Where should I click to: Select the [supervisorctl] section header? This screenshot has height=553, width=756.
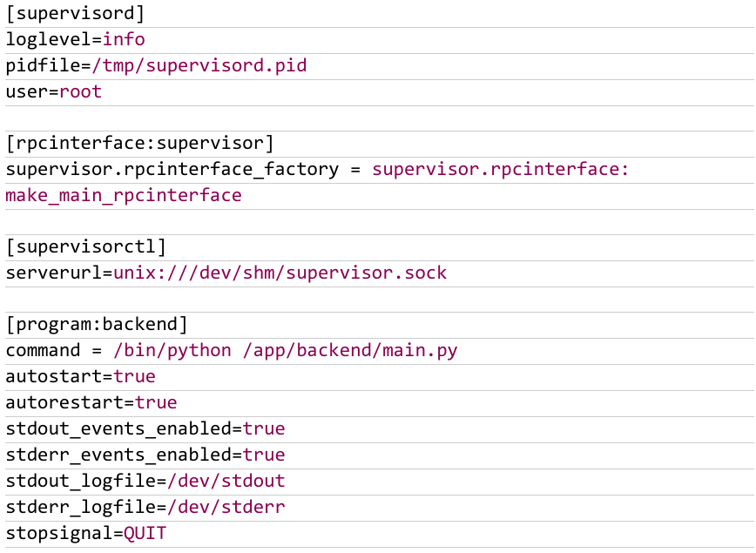86,246
